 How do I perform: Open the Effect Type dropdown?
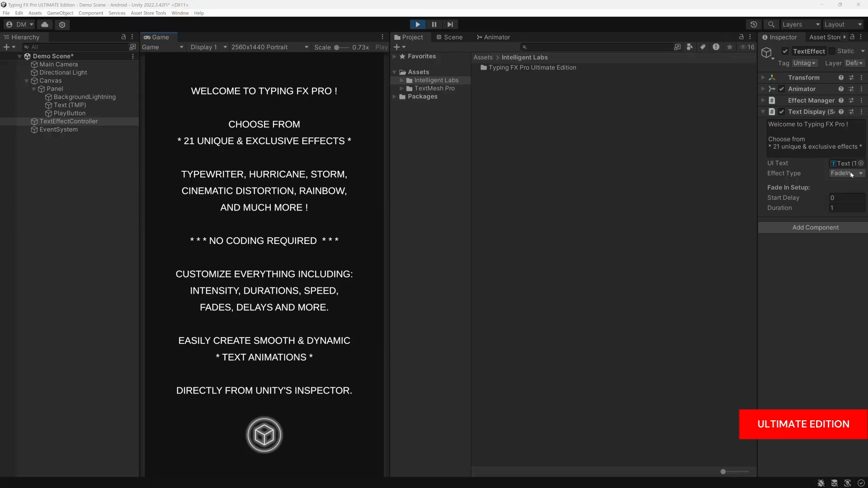click(x=845, y=173)
